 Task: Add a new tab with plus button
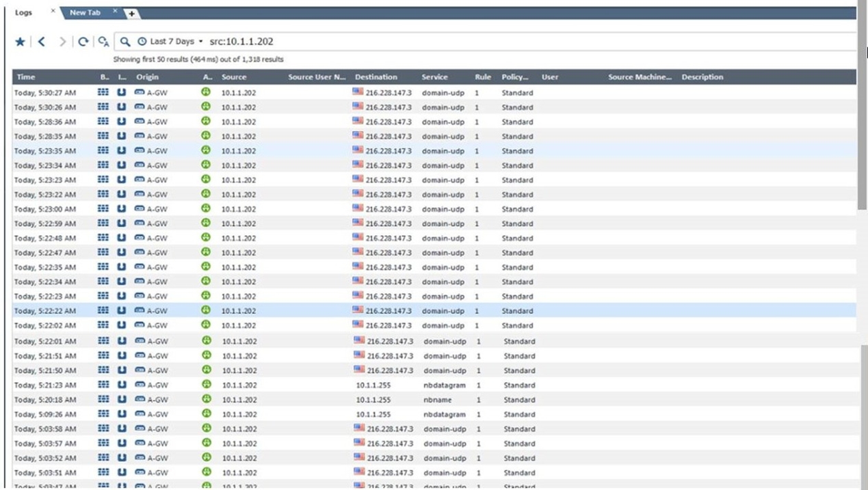131,14
